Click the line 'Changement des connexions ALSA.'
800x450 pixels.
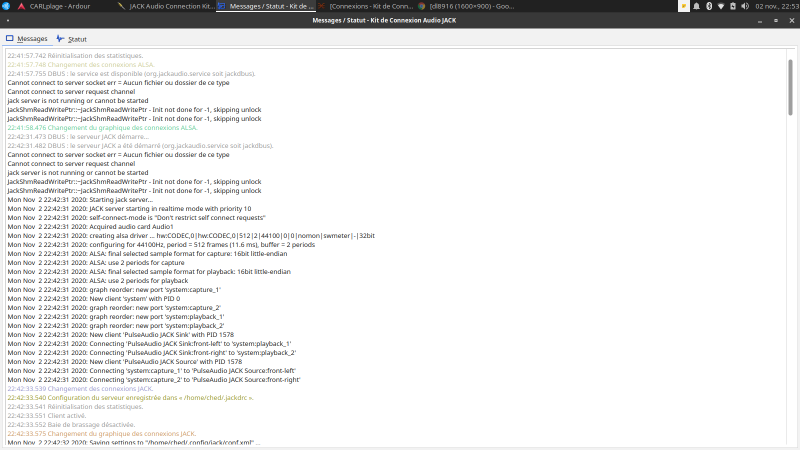81,65
